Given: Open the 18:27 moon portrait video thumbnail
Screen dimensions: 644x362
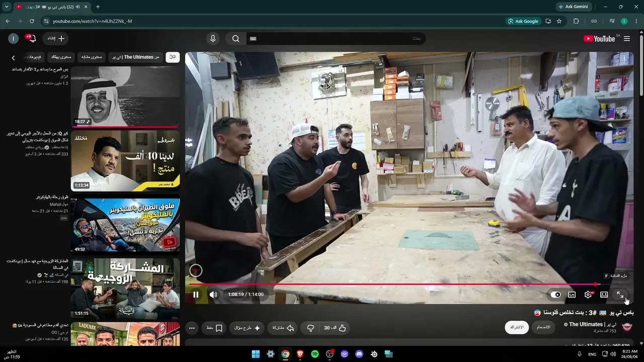Looking at the screenshot, I should [125, 96].
